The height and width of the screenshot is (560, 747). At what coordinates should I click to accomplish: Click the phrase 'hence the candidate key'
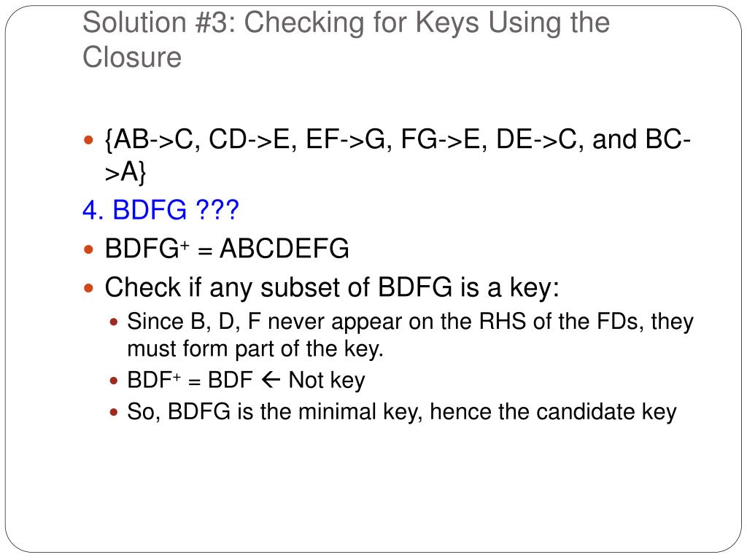553,411
